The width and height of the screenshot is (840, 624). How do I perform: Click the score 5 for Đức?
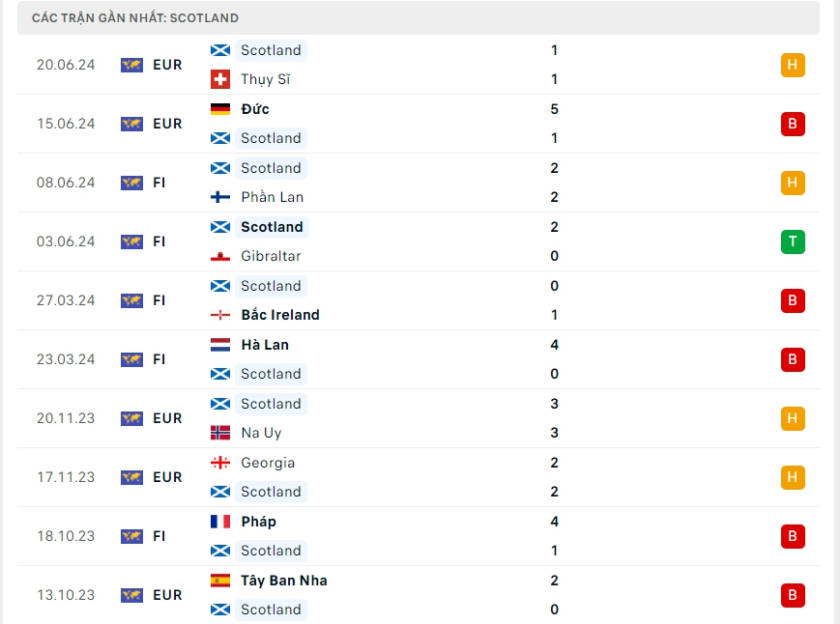(555, 109)
